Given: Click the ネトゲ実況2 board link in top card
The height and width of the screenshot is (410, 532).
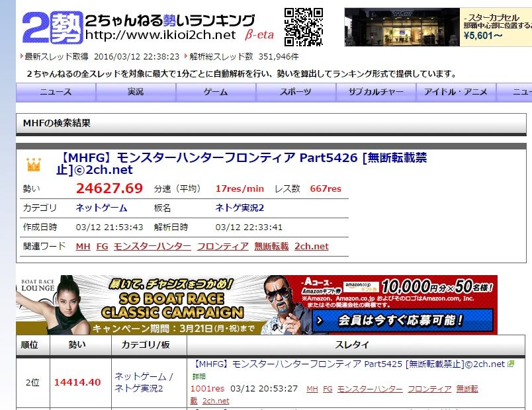Looking at the screenshot, I should pyautogui.click(x=240, y=208).
